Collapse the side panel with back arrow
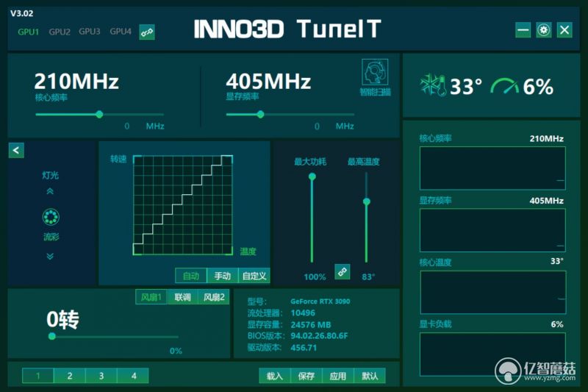The image size is (588, 392). pyautogui.click(x=16, y=151)
